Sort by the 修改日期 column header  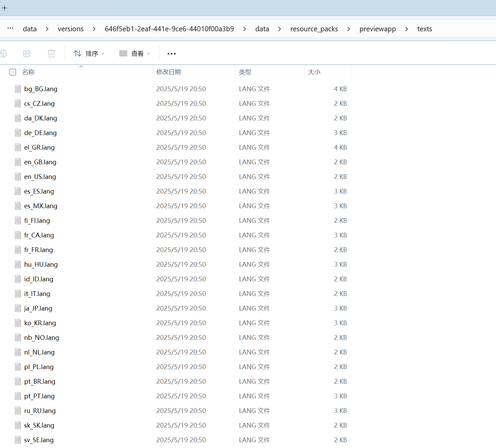[169, 72]
